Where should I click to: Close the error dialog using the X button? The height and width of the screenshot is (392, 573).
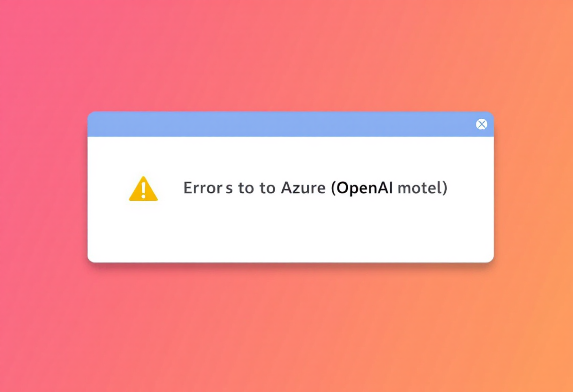[481, 124]
